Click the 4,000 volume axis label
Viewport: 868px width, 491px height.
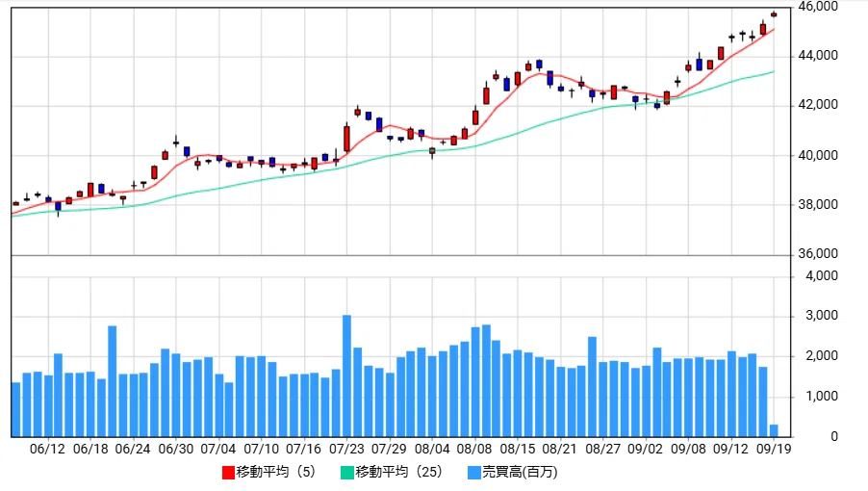(822, 275)
